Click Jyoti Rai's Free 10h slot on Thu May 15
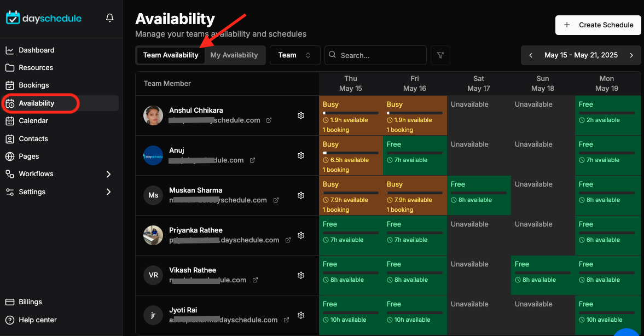The image size is (644, 336). point(351,315)
